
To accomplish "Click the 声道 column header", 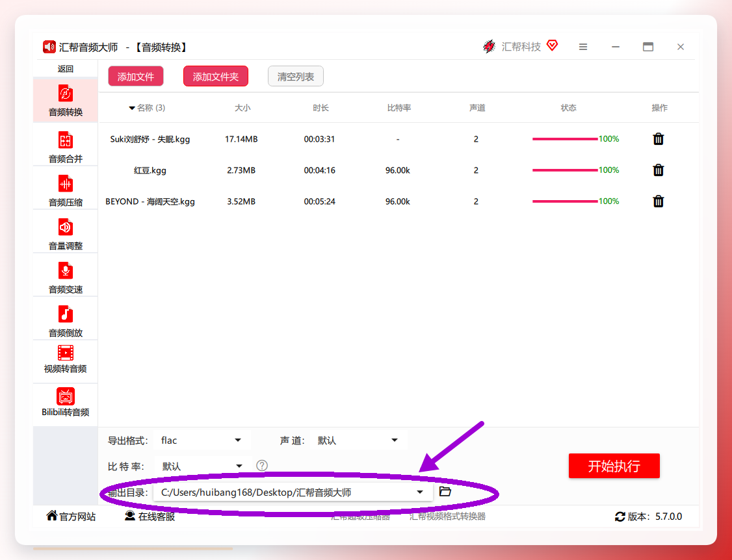I will coord(477,108).
